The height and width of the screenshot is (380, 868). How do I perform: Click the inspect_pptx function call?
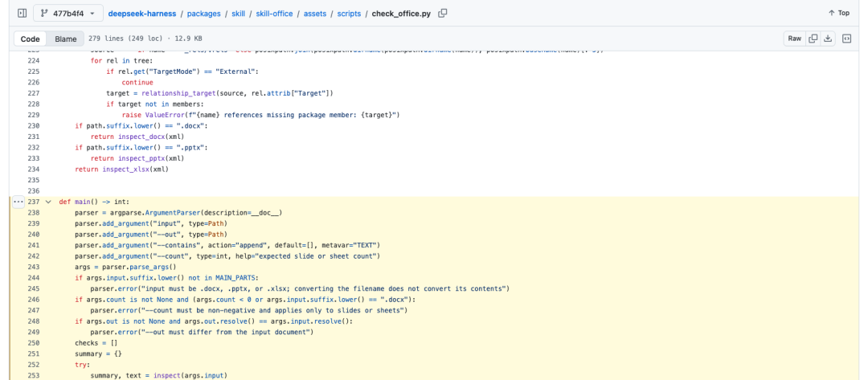141,158
